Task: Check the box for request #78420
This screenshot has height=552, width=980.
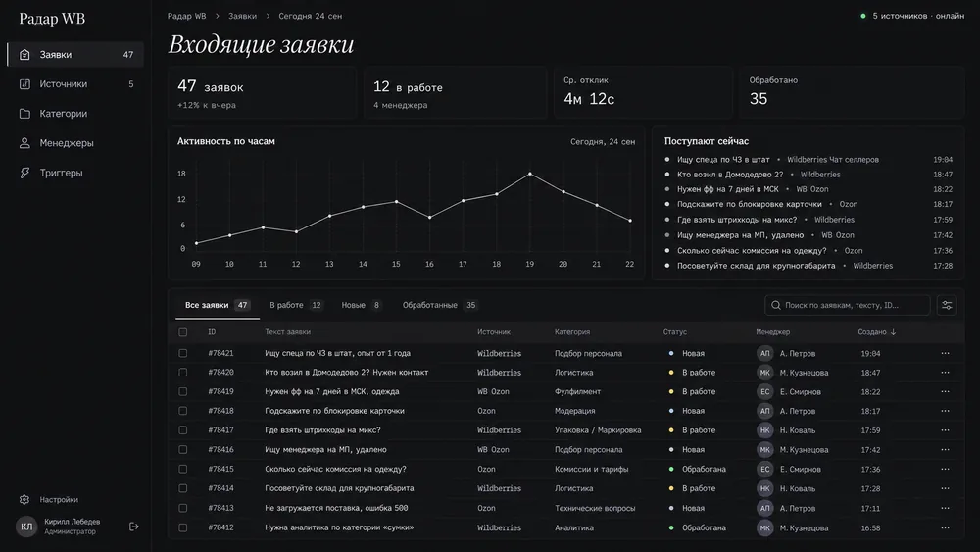Action: click(x=182, y=372)
